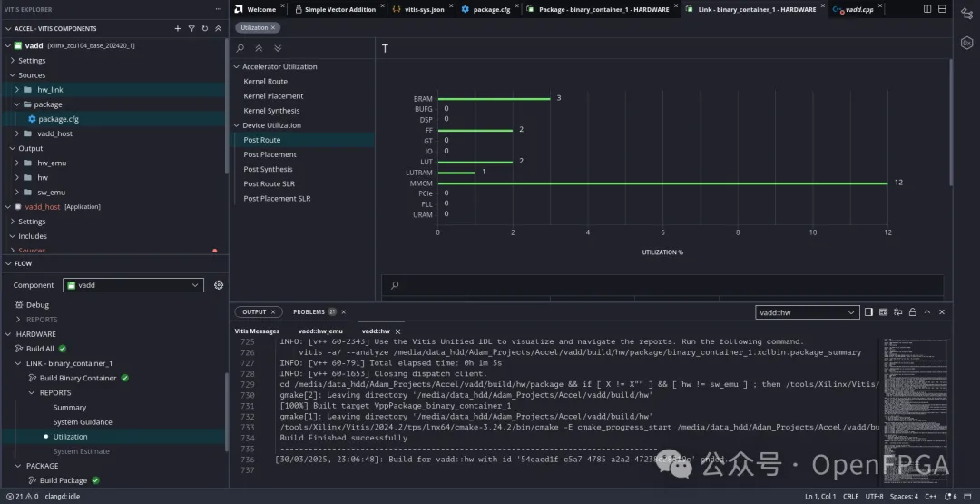Click the search icon in Utilization sidebar
The width and height of the screenshot is (980, 504).
(240, 48)
